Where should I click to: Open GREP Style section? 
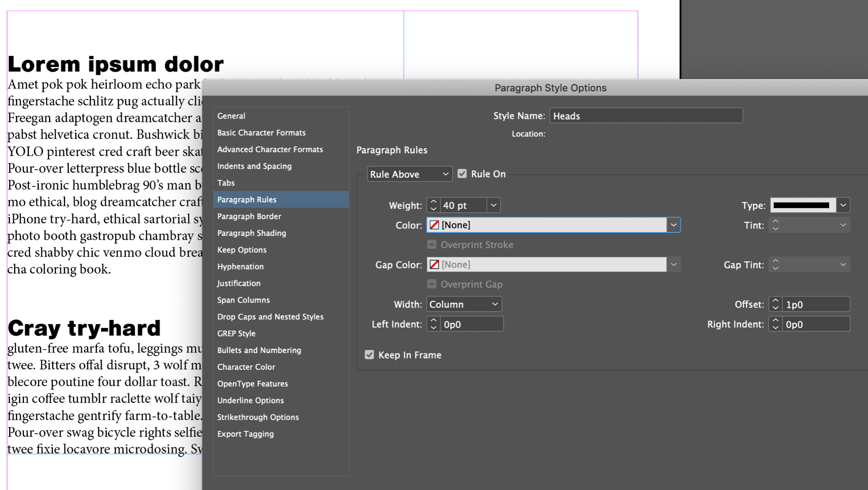[281, 333]
